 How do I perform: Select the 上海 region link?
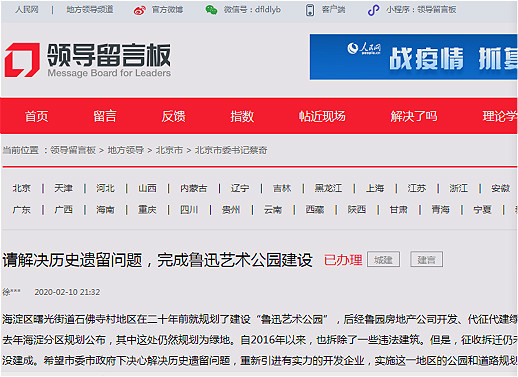(375, 188)
